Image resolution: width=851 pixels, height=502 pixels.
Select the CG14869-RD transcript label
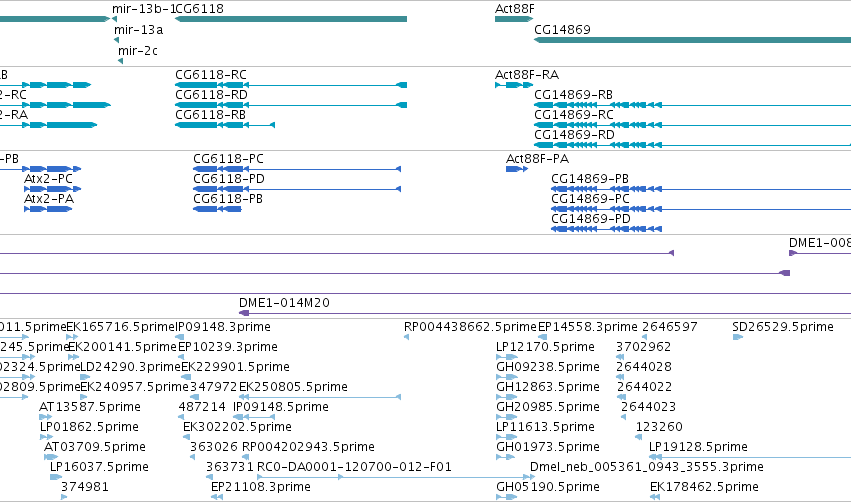[x=574, y=135]
